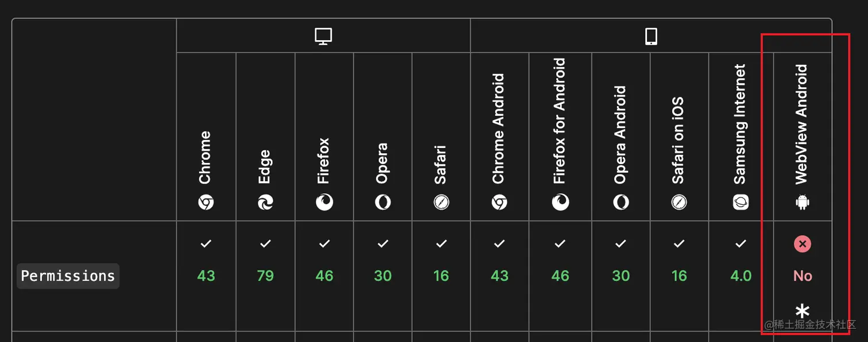Click the Safari on iOS icon
This screenshot has width=868, height=342.
point(679,202)
